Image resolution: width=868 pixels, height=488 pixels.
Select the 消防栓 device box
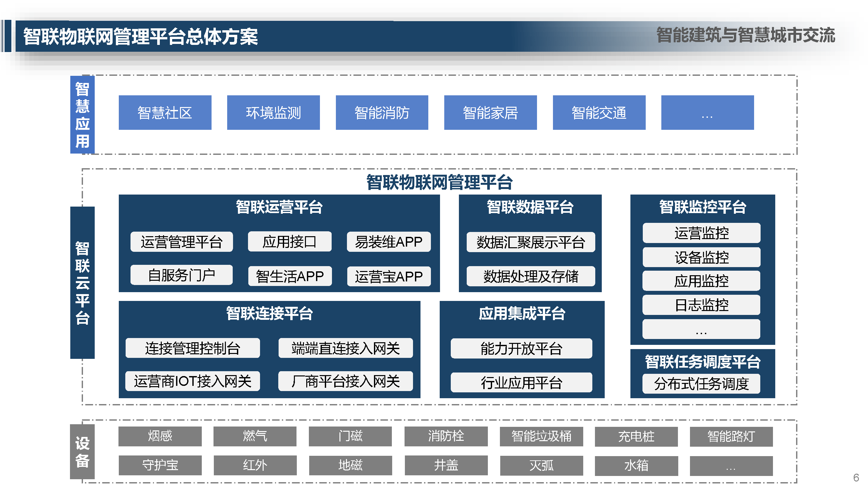[446, 436]
